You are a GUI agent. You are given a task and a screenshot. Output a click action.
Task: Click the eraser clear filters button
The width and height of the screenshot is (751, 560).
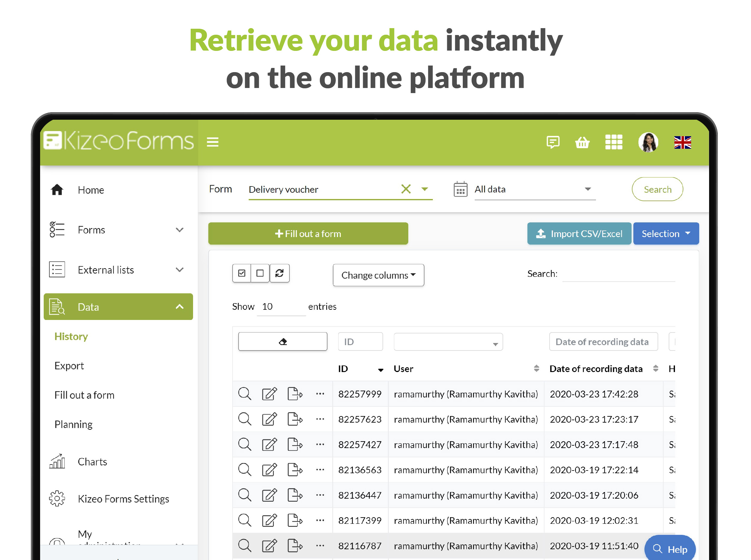tap(283, 341)
